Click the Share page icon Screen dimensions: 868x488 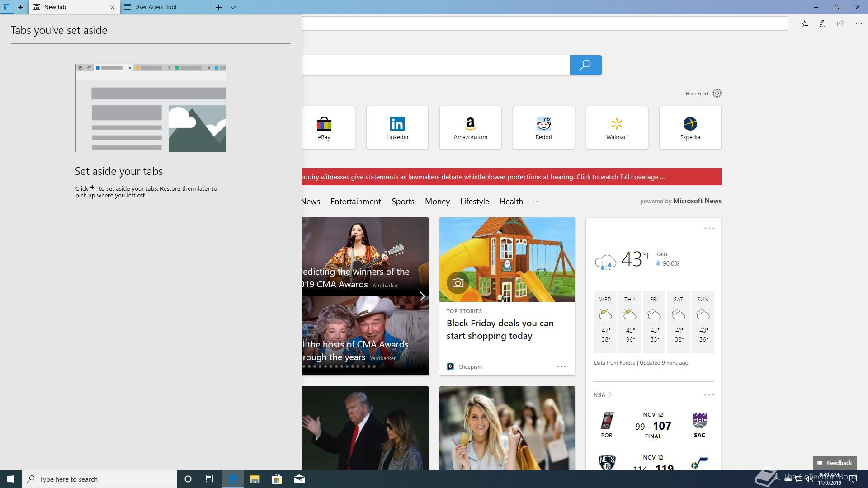[840, 23]
